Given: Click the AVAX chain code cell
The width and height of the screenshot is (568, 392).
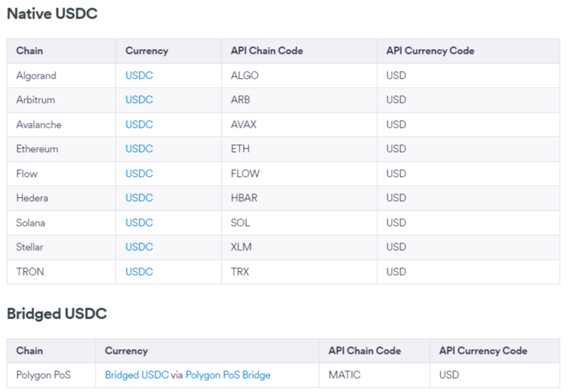Looking at the screenshot, I should [244, 124].
